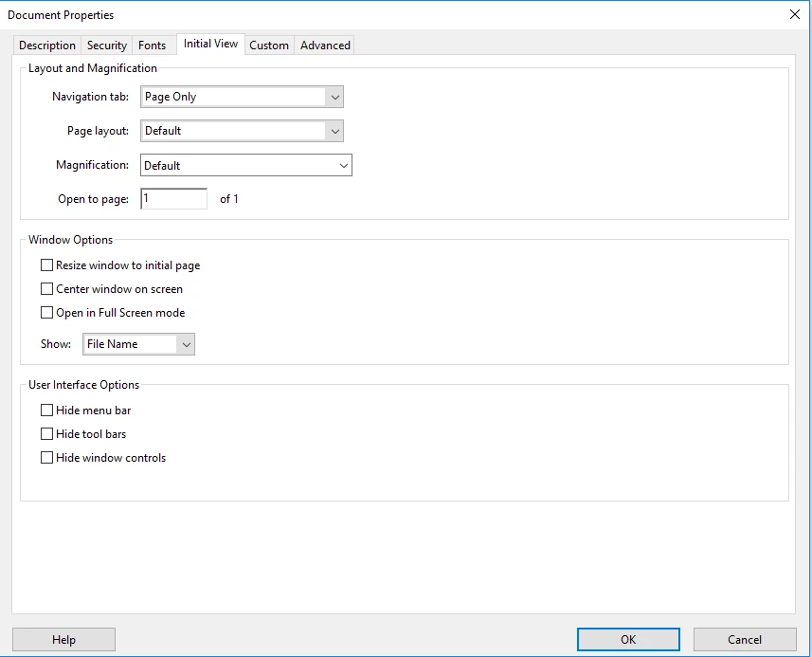Switch to the Advanced tab

tap(325, 46)
